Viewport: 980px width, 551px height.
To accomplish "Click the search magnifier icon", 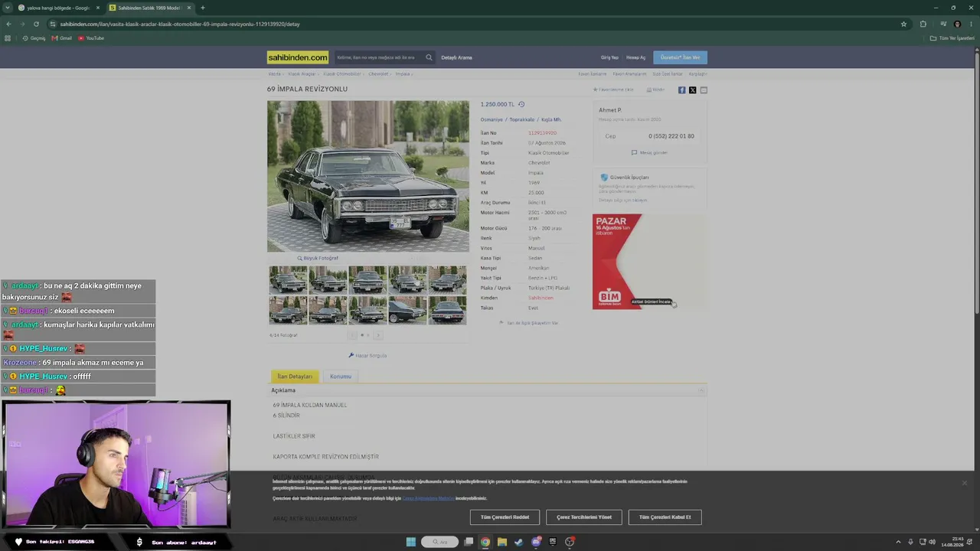I will pyautogui.click(x=429, y=57).
